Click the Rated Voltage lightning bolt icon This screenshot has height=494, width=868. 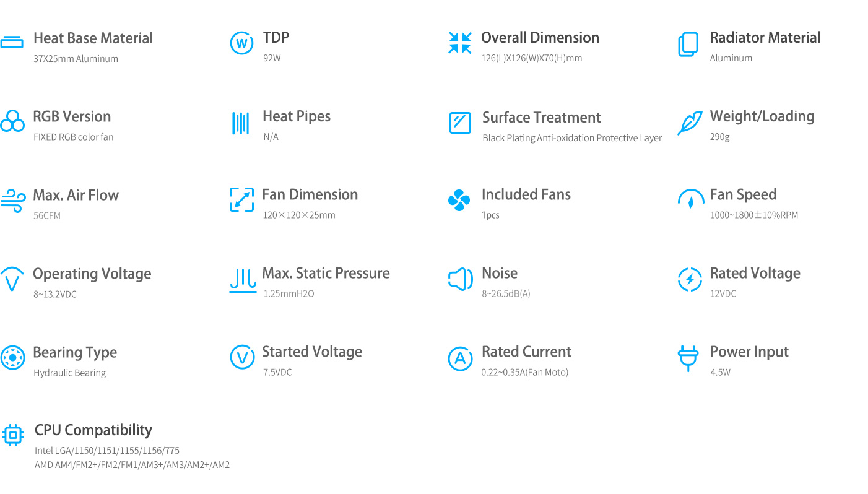point(690,279)
